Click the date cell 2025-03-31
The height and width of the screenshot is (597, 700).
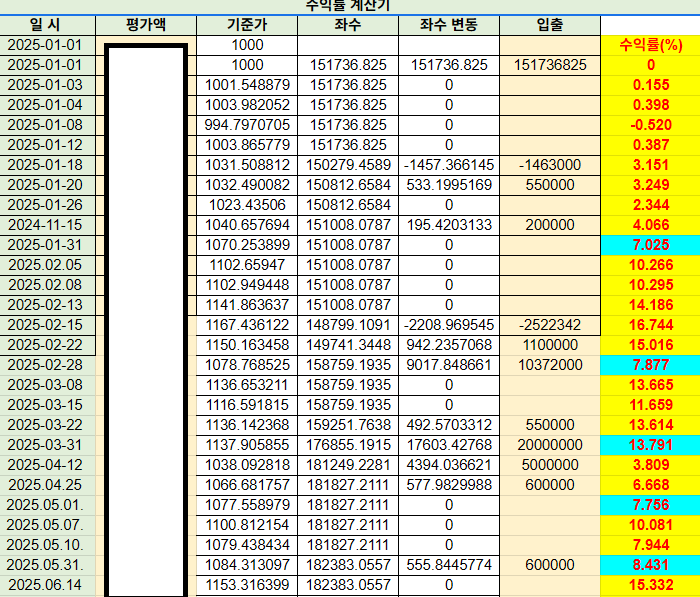point(47,445)
